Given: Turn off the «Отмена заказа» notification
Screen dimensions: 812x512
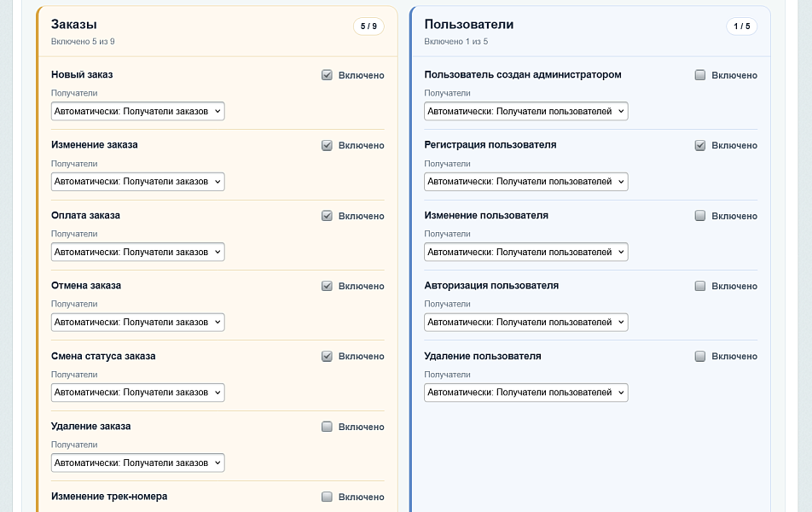Looking at the screenshot, I should (327, 287).
